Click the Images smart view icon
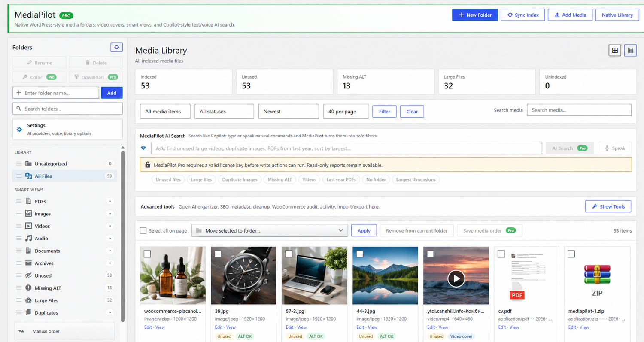 (x=28, y=214)
